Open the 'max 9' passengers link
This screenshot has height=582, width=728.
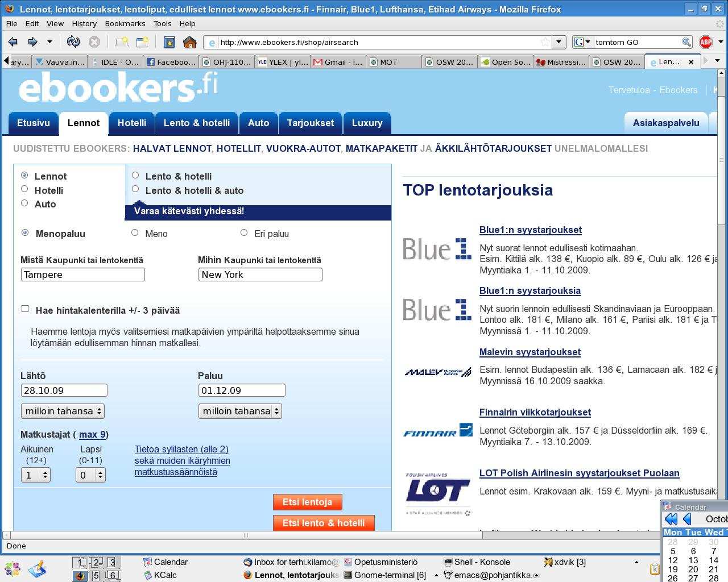coord(92,434)
